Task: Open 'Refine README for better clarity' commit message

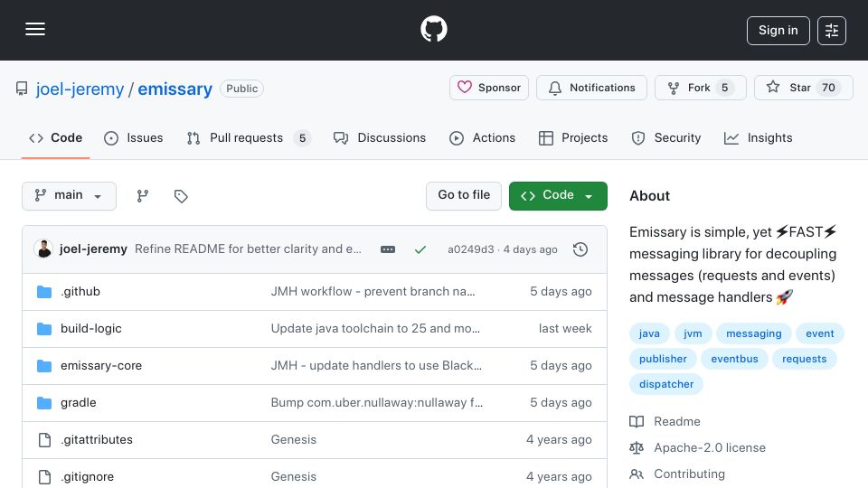Action: pyautogui.click(x=248, y=249)
